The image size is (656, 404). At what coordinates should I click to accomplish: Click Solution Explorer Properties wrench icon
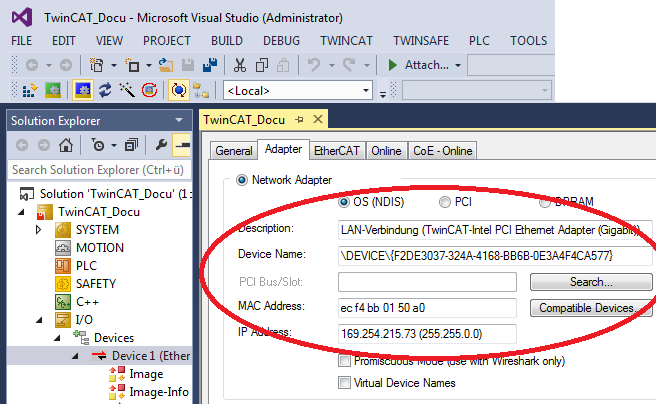pos(161,145)
